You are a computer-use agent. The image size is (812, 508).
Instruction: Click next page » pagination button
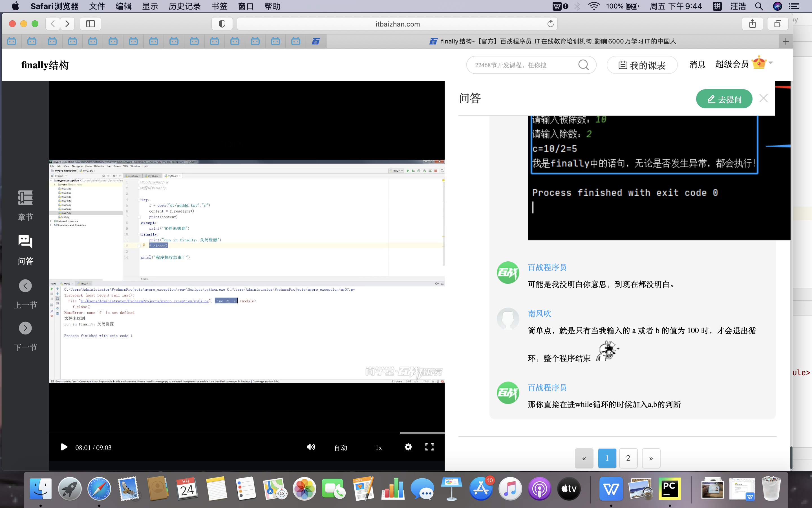pyautogui.click(x=651, y=458)
